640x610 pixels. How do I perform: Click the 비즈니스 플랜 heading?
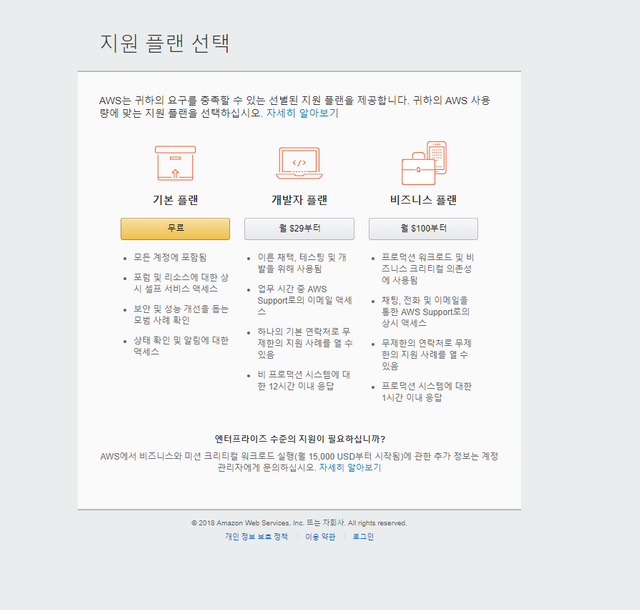423,200
